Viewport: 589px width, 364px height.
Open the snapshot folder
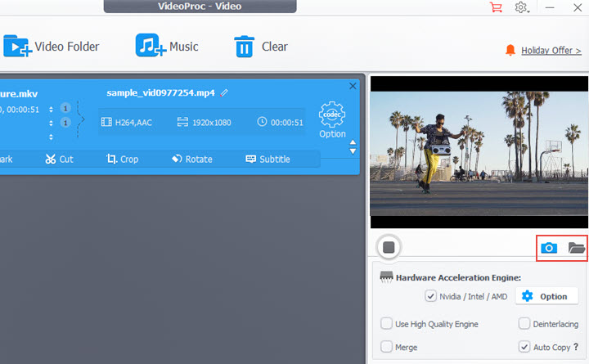(x=576, y=248)
